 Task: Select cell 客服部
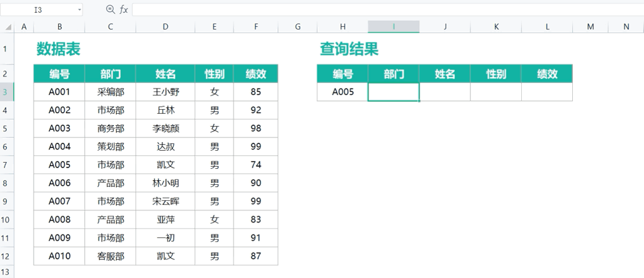point(111,256)
